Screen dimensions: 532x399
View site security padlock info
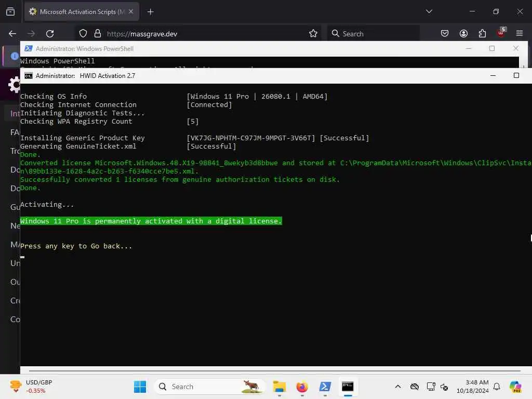click(x=98, y=34)
